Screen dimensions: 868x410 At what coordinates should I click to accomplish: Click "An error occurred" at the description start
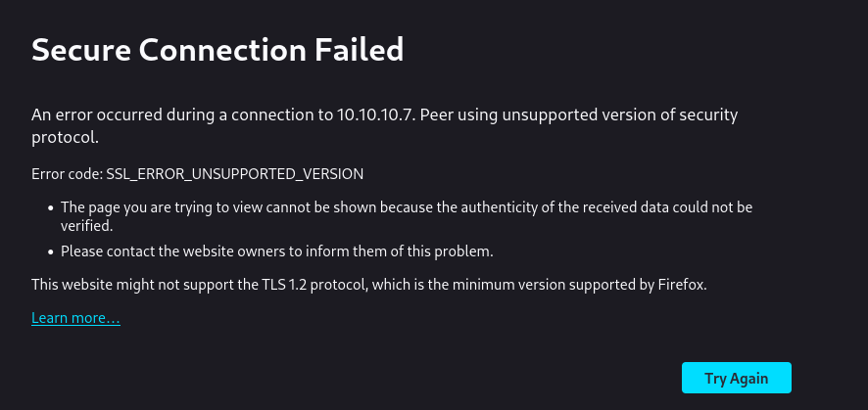point(93,115)
